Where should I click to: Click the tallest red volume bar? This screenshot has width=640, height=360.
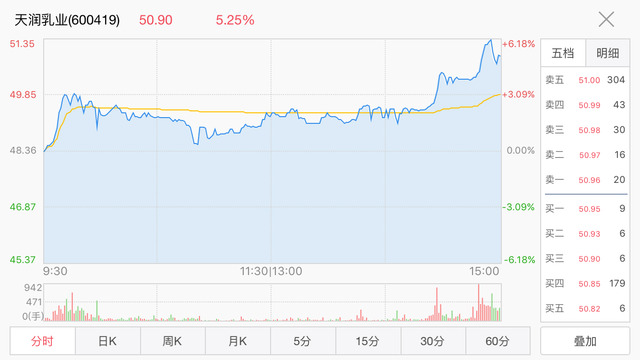tap(479, 302)
